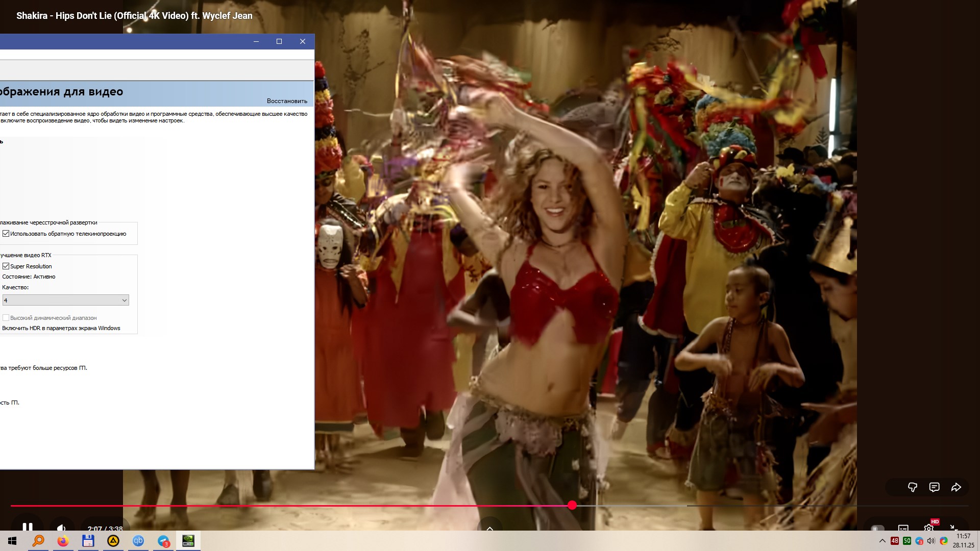The height and width of the screenshot is (551, 980).
Task: Open Firefox from the taskbar
Action: pyautogui.click(x=63, y=541)
